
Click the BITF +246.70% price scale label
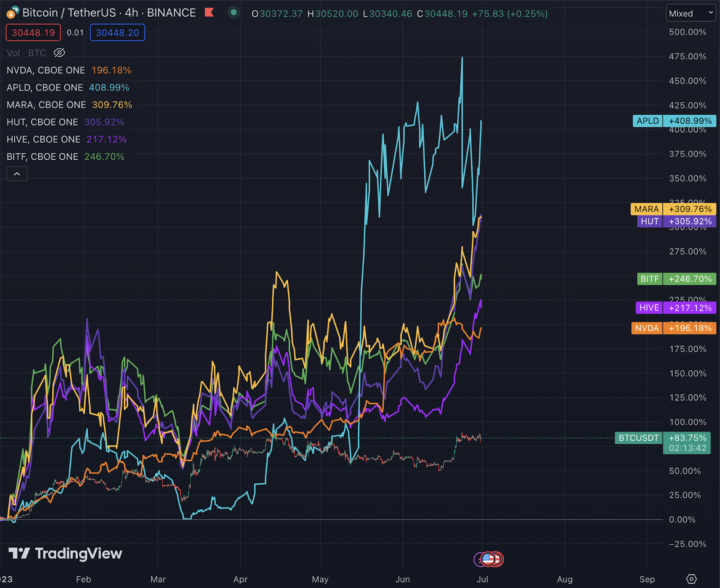tap(676, 279)
